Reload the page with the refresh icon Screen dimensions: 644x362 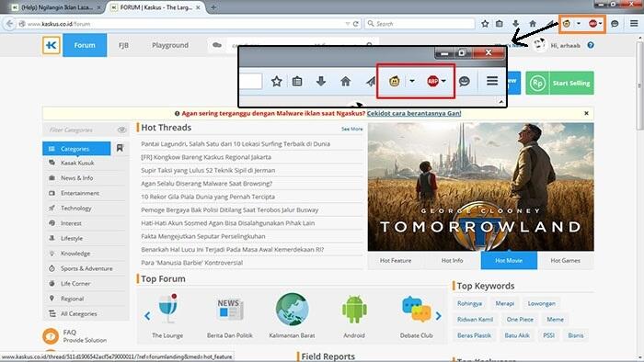click(356, 24)
